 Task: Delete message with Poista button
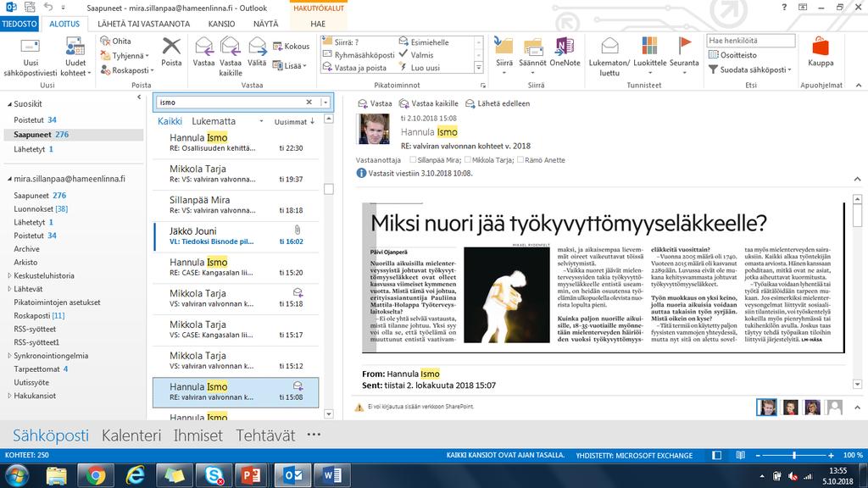171,53
